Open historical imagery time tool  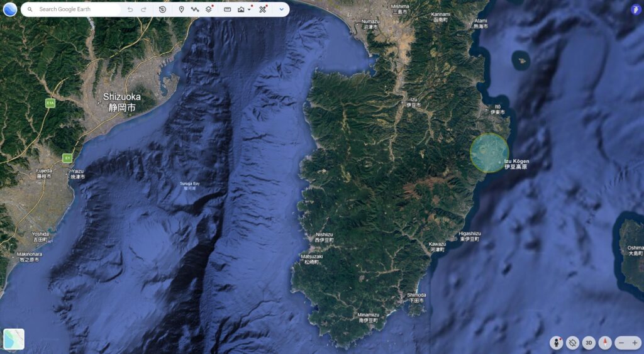point(163,9)
